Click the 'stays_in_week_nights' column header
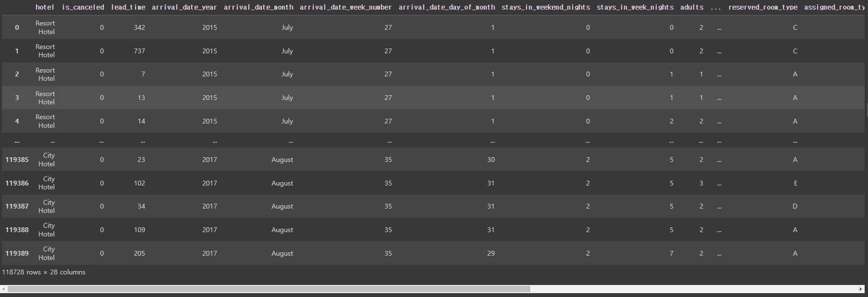 [635, 7]
